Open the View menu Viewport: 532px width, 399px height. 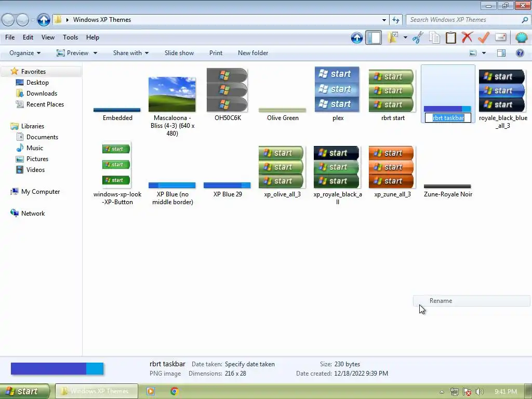[48, 37]
